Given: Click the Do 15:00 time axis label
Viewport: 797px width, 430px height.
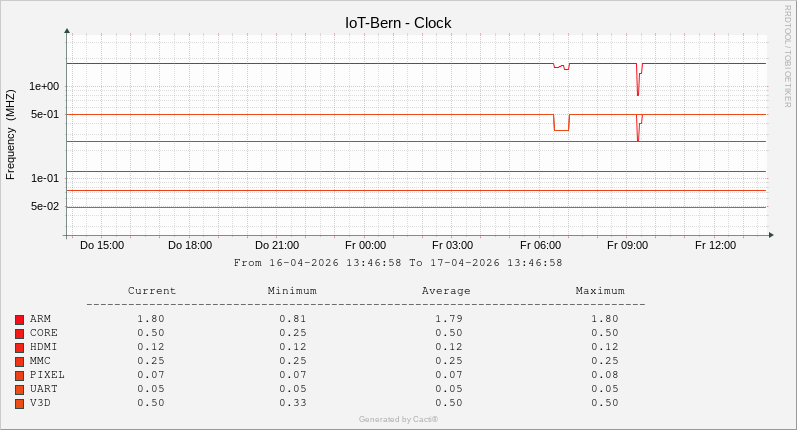Looking at the screenshot, I should tap(102, 245).
